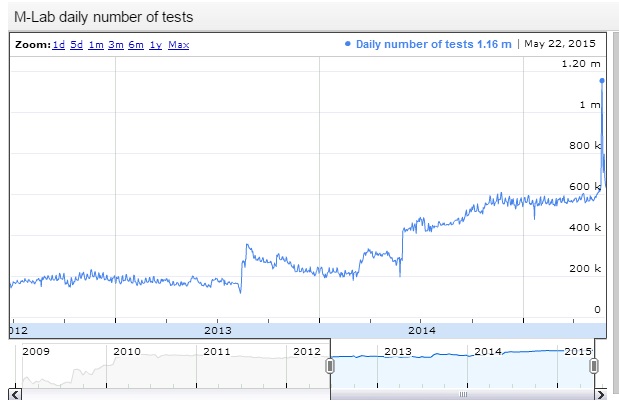Click 2013 label on main time axis
This screenshot has width=619, height=404.
point(218,331)
